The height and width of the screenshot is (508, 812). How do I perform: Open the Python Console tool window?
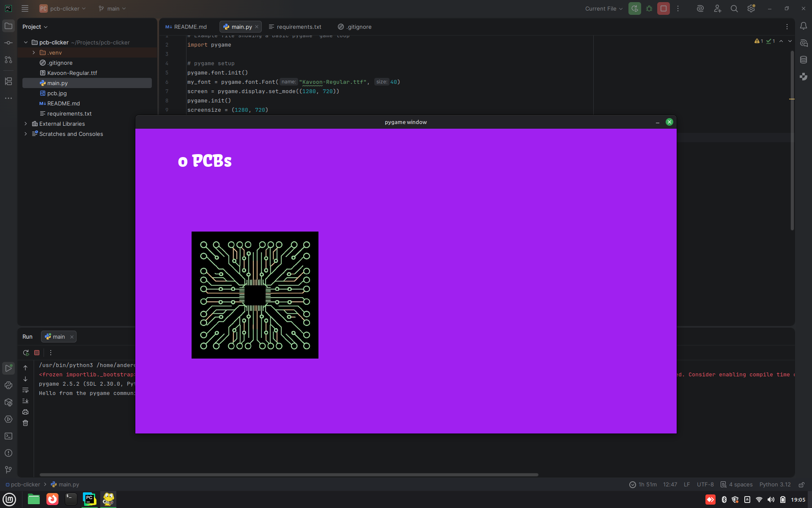point(8,385)
